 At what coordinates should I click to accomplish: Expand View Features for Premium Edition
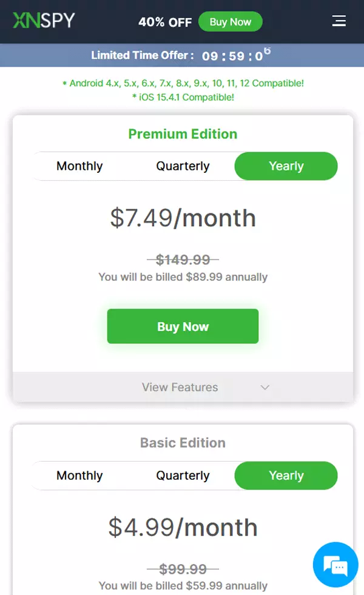tap(180, 388)
